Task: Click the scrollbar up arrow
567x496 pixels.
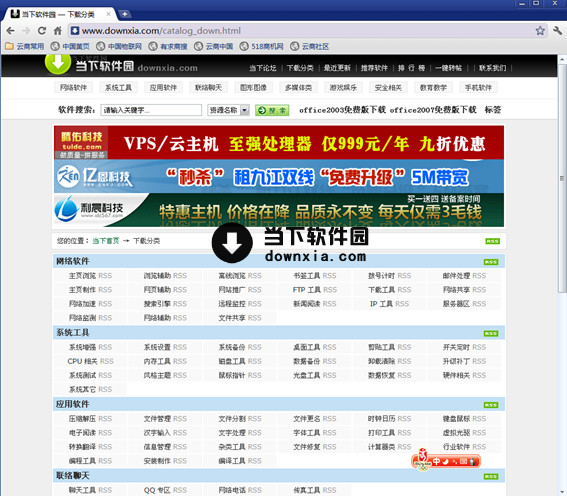Action: click(562, 59)
